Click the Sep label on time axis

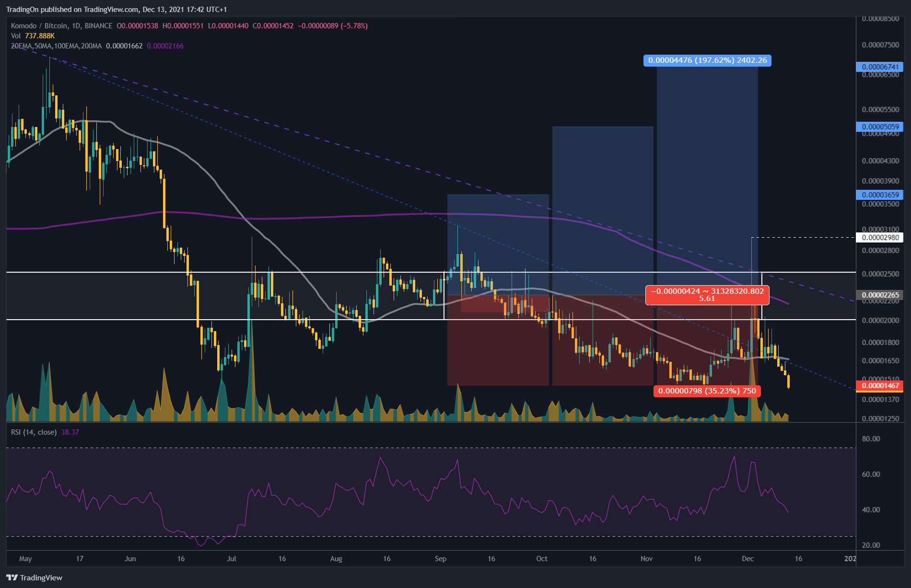tap(440, 559)
